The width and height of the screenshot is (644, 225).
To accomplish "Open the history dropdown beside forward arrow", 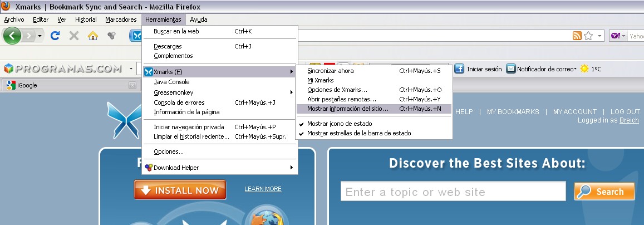I will [40, 36].
